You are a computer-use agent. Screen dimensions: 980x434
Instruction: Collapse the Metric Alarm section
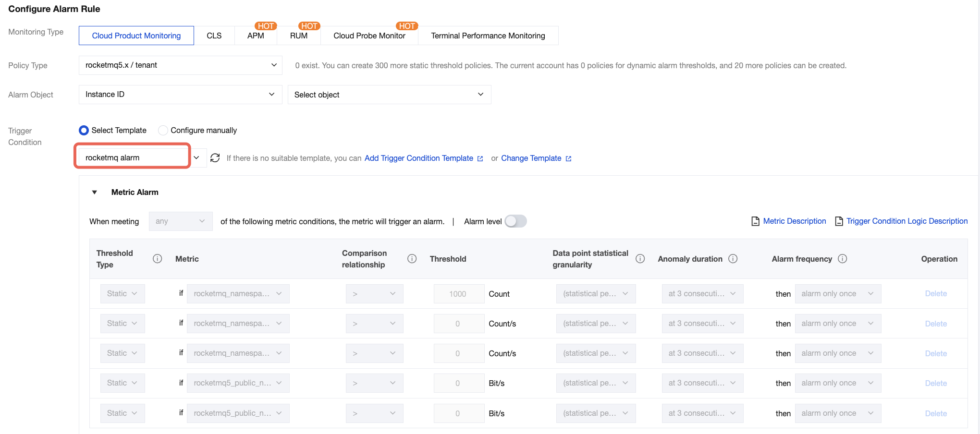click(95, 193)
